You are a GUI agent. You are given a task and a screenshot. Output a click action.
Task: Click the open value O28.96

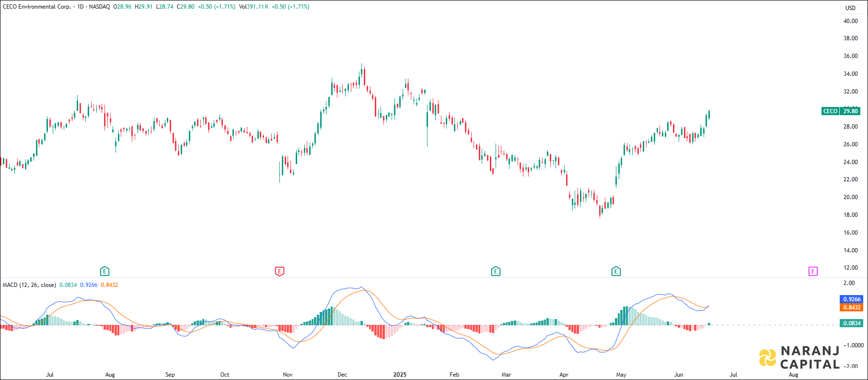coord(122,7)
